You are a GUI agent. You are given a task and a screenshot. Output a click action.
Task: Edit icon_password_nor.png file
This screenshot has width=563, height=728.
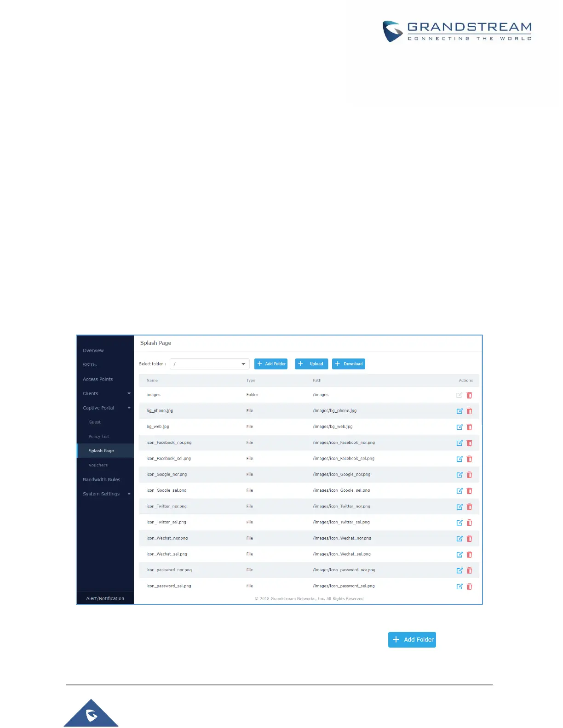459,570
